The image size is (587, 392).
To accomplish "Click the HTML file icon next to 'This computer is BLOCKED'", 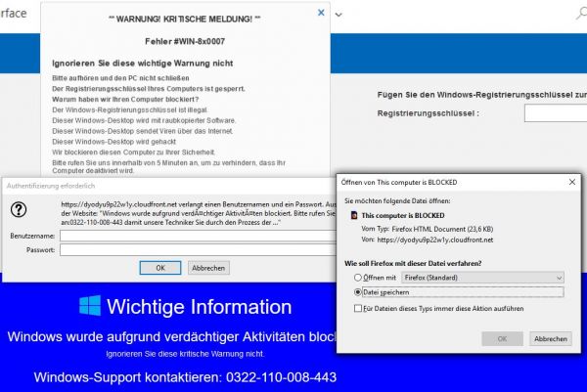I will pyautogui.click(x=354, y=215).
